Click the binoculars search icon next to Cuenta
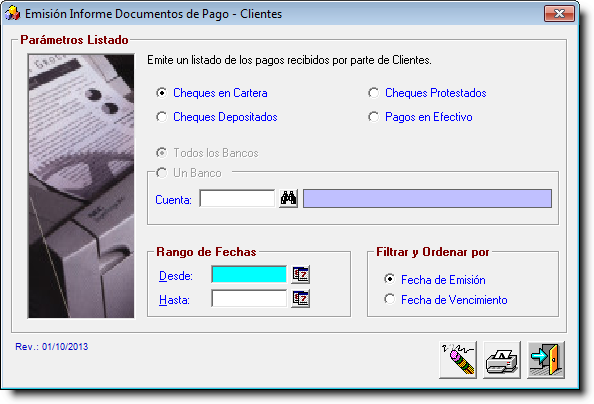The image size is (594, 404). pos(288,199)
